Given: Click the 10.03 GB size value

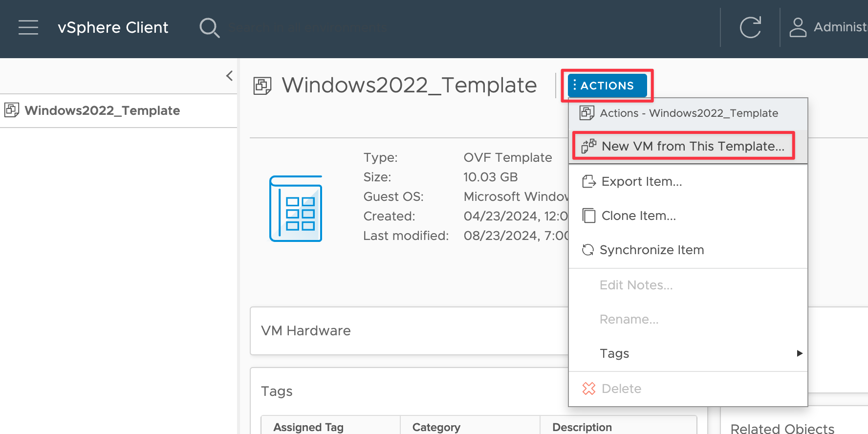Looking at the screenshot, I should pyautogui.click(x=491, y=177).
